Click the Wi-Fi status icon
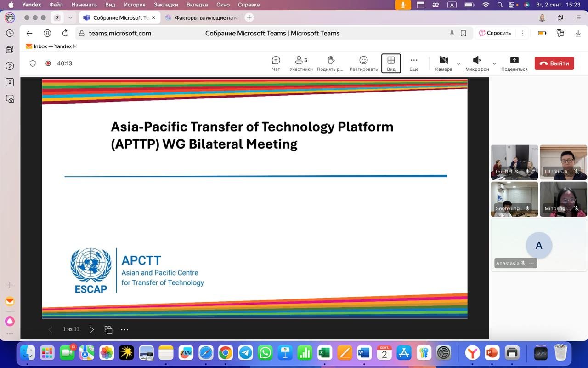 coord(486,5)
